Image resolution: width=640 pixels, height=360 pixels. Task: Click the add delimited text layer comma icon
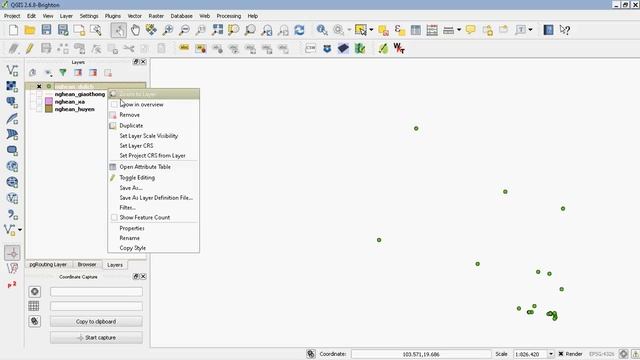point(12,214)
